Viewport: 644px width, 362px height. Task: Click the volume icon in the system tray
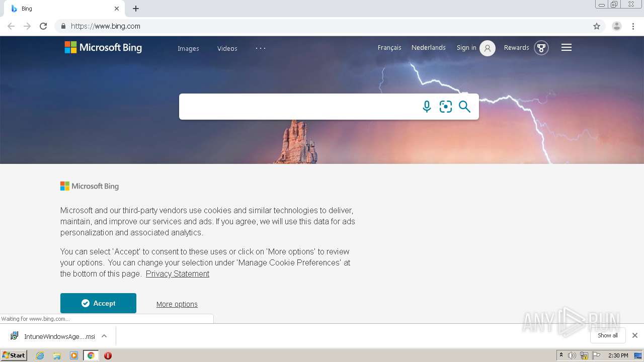pos(572,355)
